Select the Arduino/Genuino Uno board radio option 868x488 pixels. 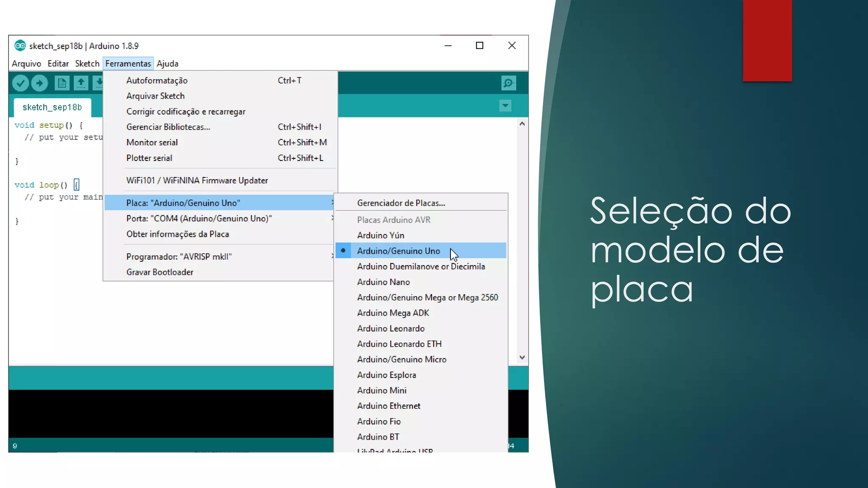(x=398, y=251)
